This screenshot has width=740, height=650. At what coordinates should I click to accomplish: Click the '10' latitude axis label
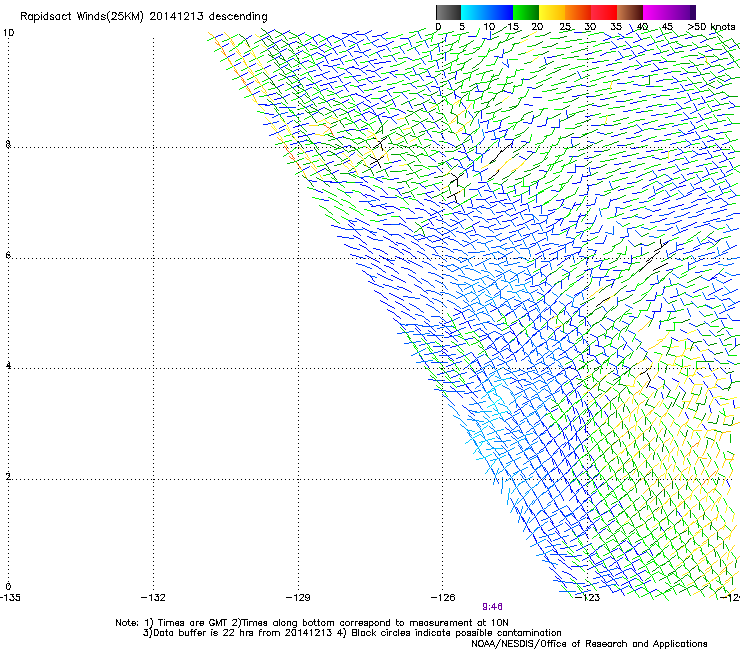[x=8, y=33]
